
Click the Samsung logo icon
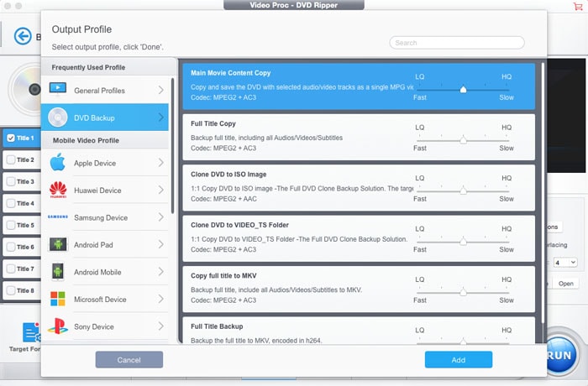click(58, 217)
